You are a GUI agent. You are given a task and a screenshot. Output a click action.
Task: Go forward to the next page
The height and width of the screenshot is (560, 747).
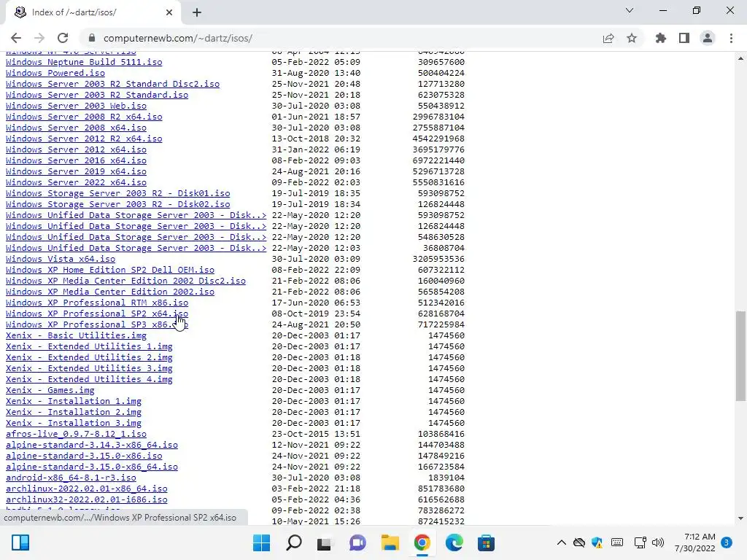click(x=39, y=38)
